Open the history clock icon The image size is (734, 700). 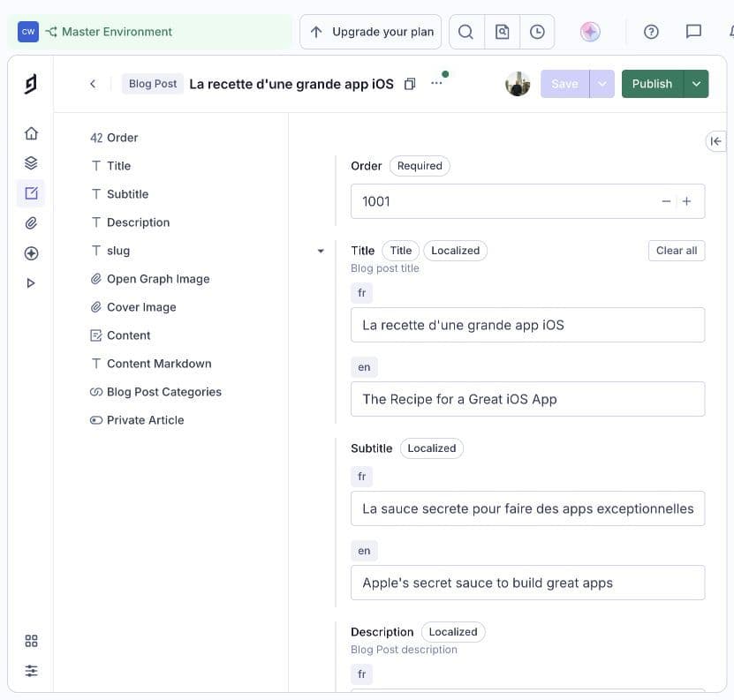537,32
